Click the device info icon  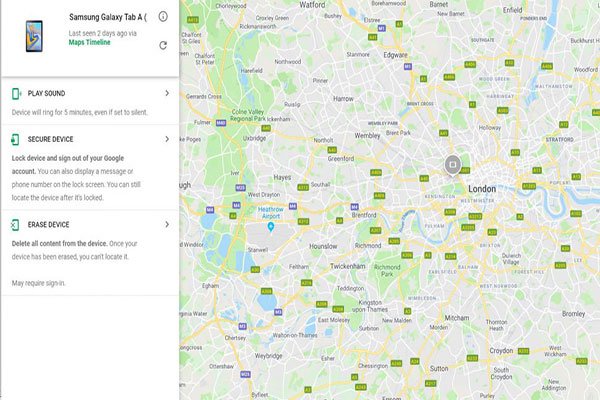pyautogui.click(x=163, y=16)
